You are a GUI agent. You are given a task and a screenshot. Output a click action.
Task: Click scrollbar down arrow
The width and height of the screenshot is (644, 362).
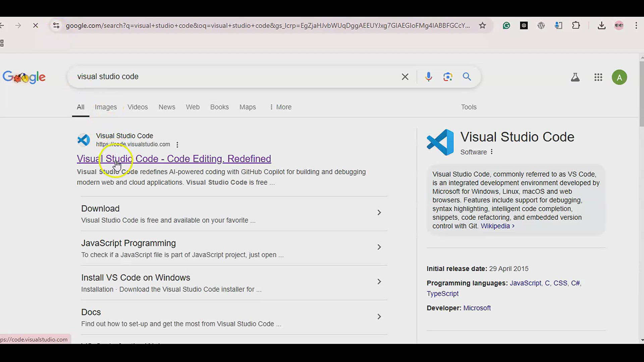click(642, 340)
